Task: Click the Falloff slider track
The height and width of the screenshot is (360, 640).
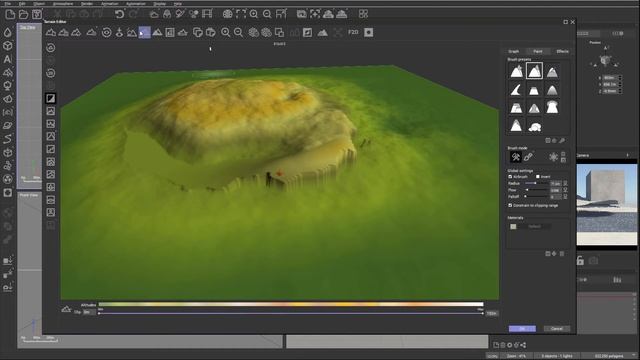Action: pyautogui.click(x=536, y=196)
